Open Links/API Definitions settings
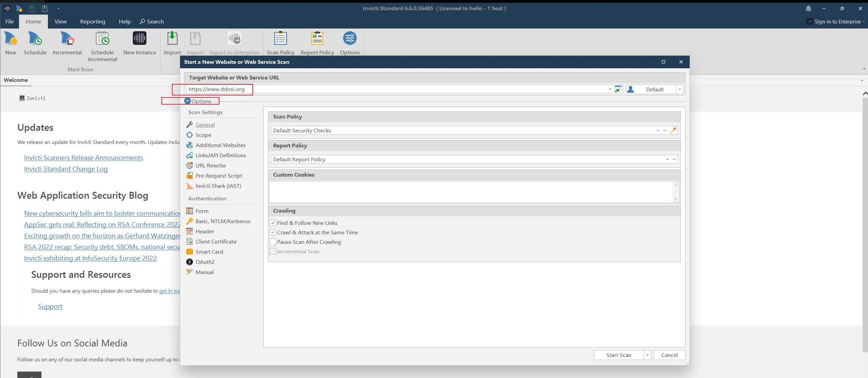Viewport: 868px width, 378px height. click(220, 155)
